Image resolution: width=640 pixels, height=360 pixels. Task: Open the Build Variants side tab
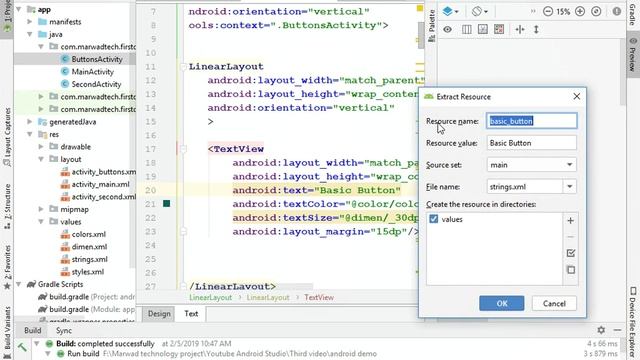[7, 333]
